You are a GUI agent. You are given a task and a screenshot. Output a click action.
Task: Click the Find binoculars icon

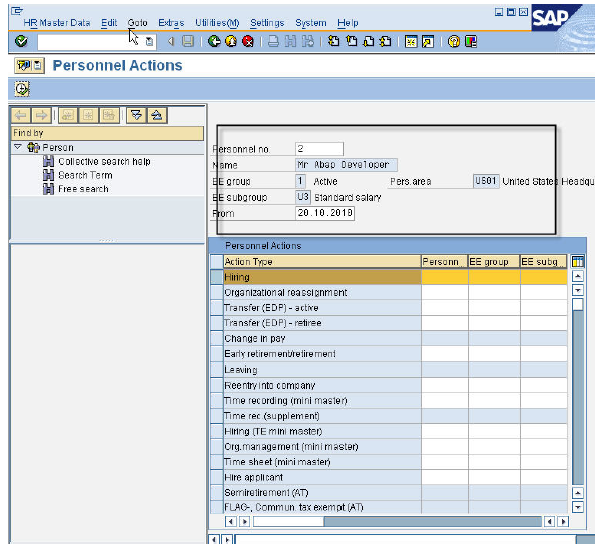(290, 41)
